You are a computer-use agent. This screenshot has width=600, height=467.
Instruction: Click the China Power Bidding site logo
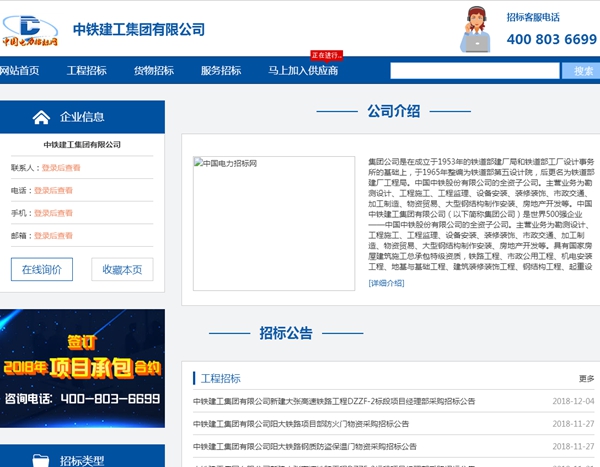(x=28, y=28)
